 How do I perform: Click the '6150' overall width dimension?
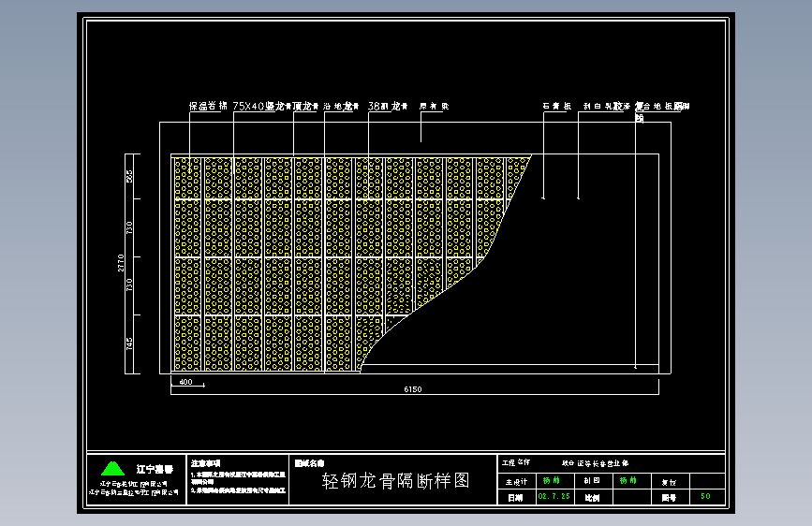tap(413, 389)
